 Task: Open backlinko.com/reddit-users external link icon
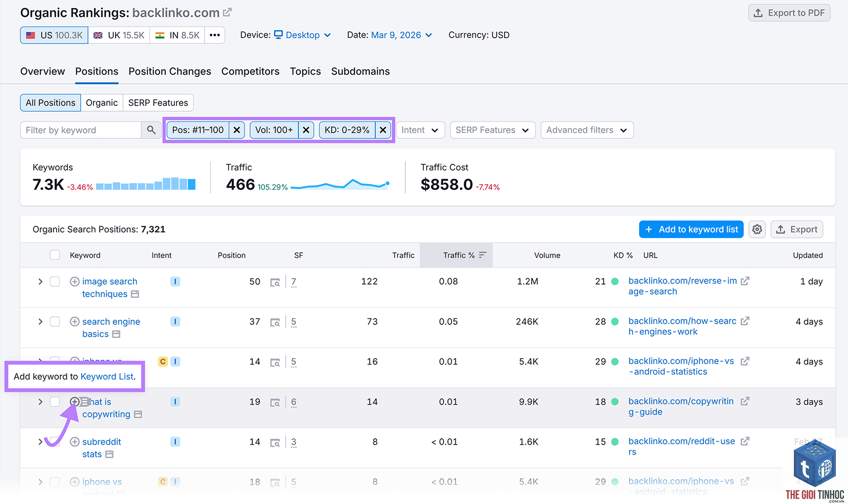[x=745, y=441]
